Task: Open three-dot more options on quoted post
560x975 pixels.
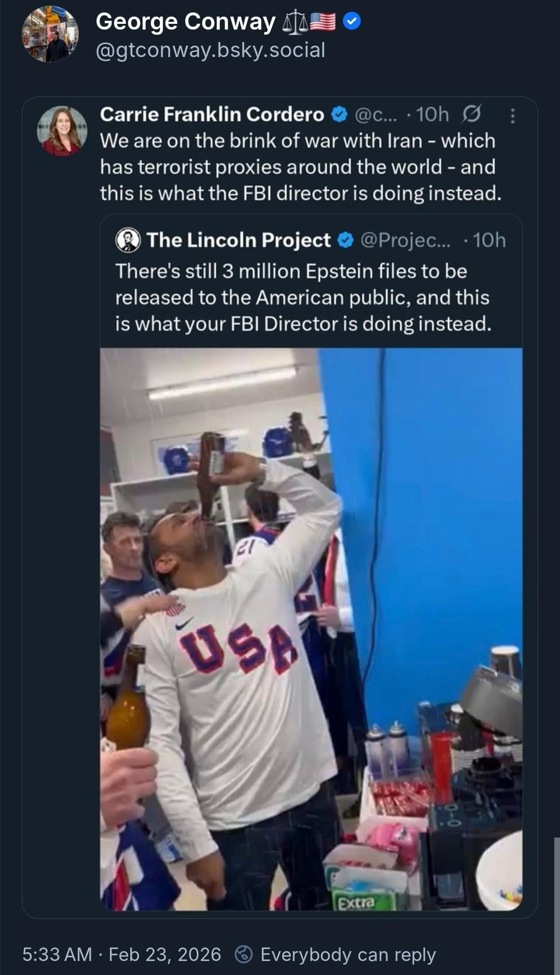Action: [x=512, y=115]
